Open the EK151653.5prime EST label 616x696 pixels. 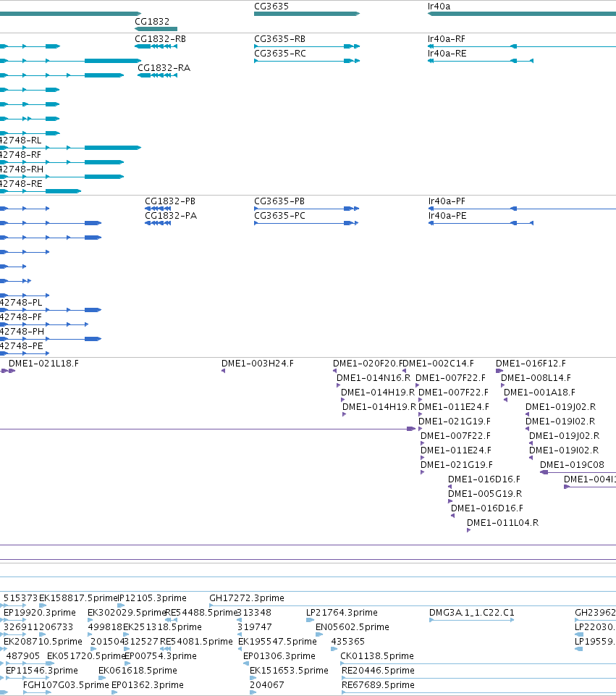click(x=289, y=671)
